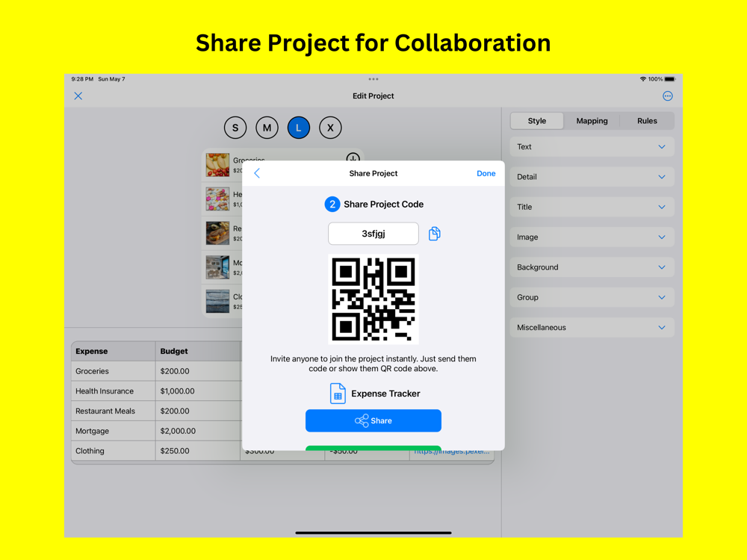Screen dimensions: 747x560
Task: Select the X size option
Action: pos(330,128)
